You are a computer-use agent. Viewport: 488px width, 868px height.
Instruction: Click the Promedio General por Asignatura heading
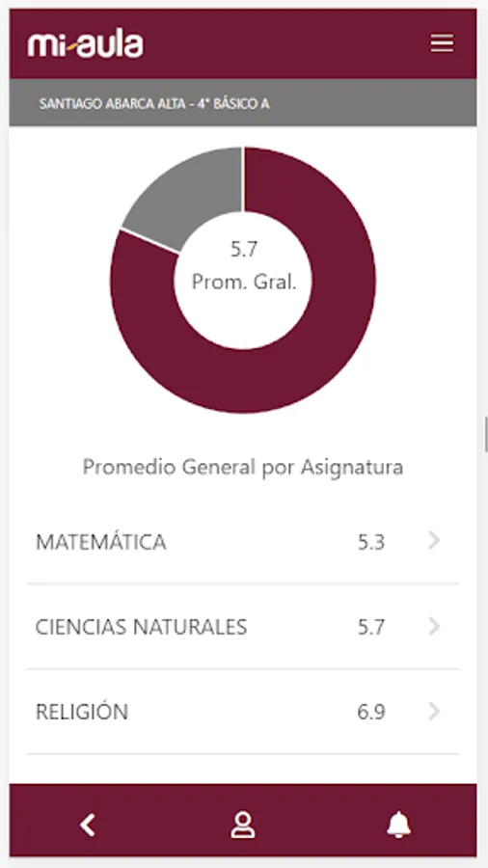pyautogui.click(x=243, y=467)
